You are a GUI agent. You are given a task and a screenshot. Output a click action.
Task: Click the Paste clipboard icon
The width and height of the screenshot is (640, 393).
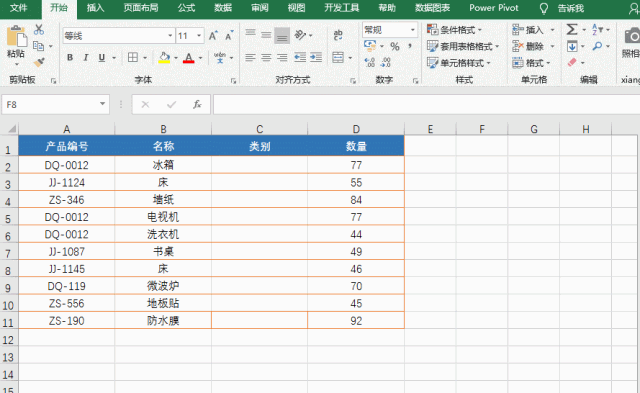16,37
